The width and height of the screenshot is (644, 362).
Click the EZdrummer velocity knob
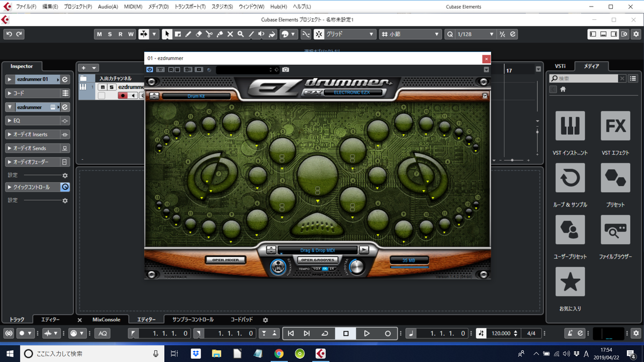coord(357,267)
